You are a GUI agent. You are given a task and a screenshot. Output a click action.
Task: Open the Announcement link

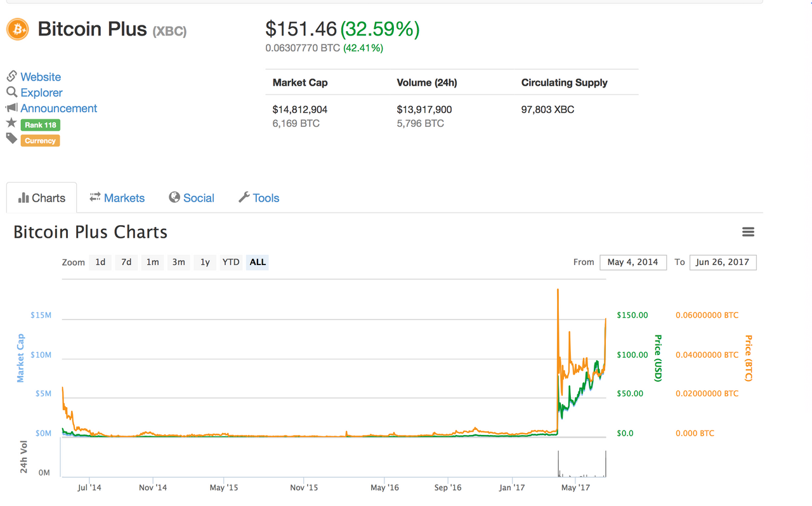click(59, 108)
